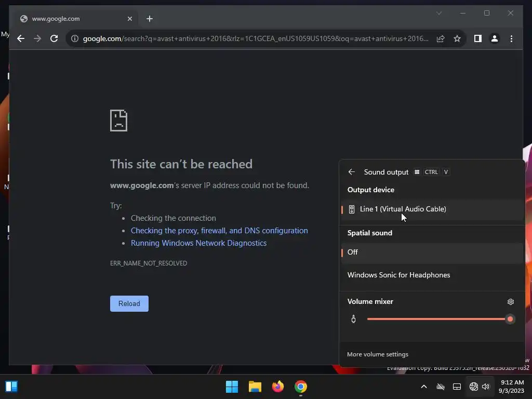Mute the volume mixer device icon
This screenshot has height=399, width=532.
tap(353, 320)
